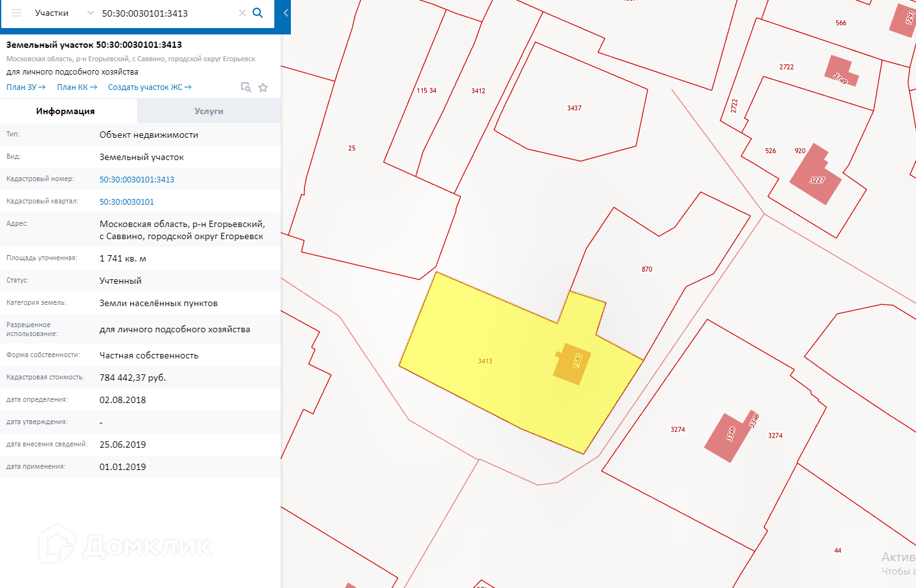
Task: Open cadastral quarter 50:30:0030101 link
Action: [127, 202]
